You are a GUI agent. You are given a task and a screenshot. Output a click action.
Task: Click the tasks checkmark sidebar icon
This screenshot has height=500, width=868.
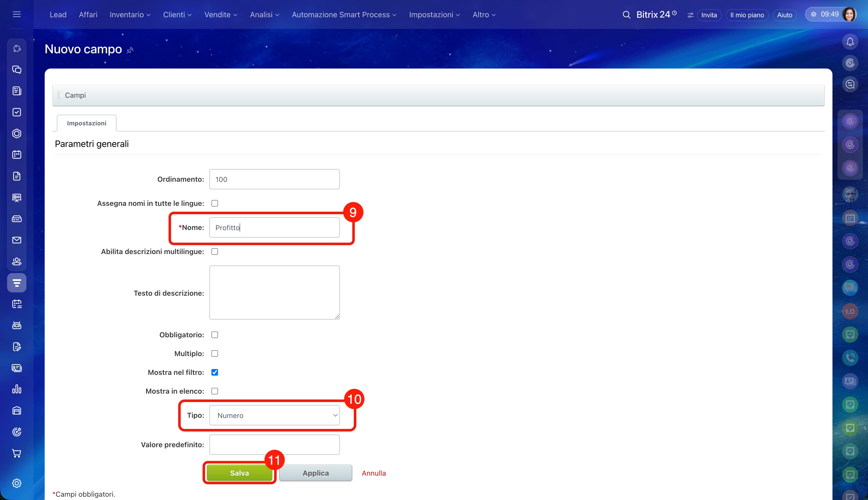click(16, 112)
